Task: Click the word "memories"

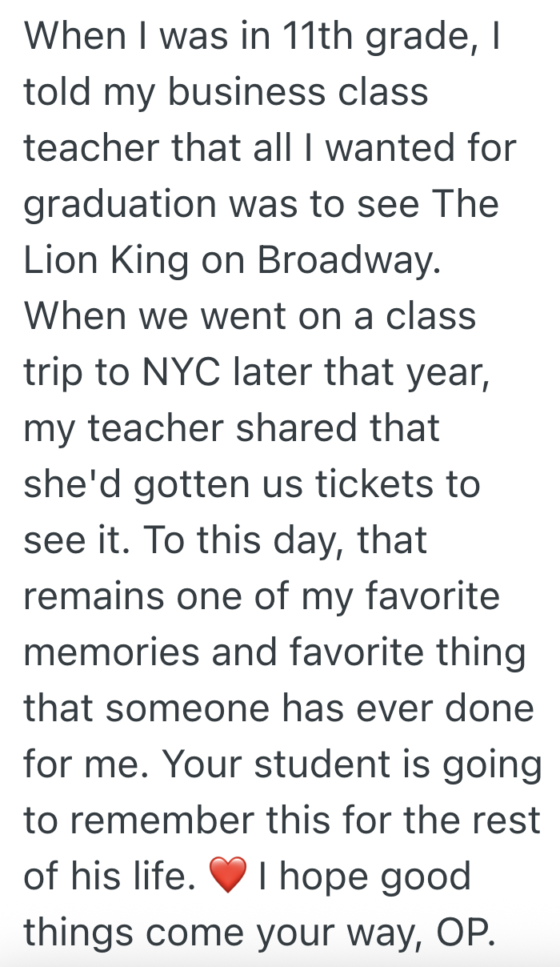Action: click(x=110, y=653)
